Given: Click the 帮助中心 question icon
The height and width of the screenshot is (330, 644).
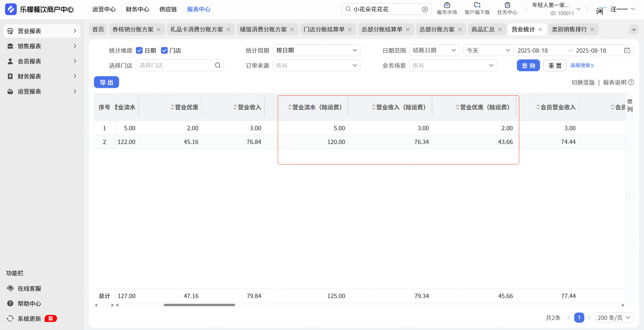Looking at the screenshot, I should click(x=10, y=303).
